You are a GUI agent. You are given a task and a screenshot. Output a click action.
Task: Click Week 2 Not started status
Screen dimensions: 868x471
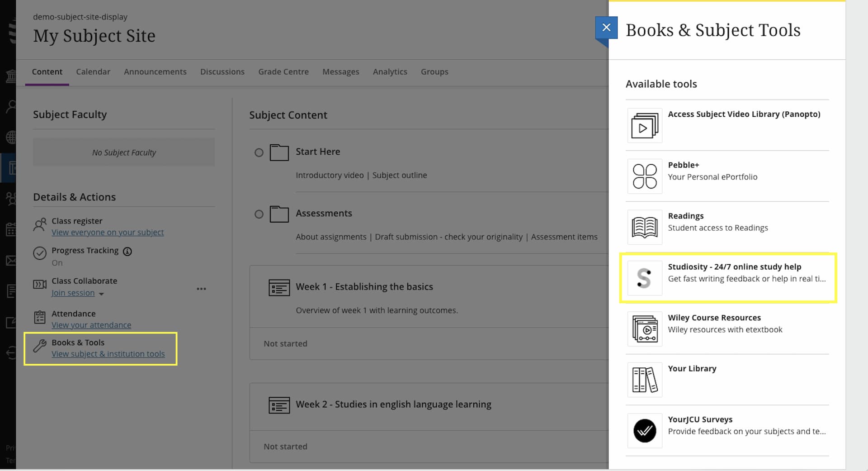click(285, 446)
